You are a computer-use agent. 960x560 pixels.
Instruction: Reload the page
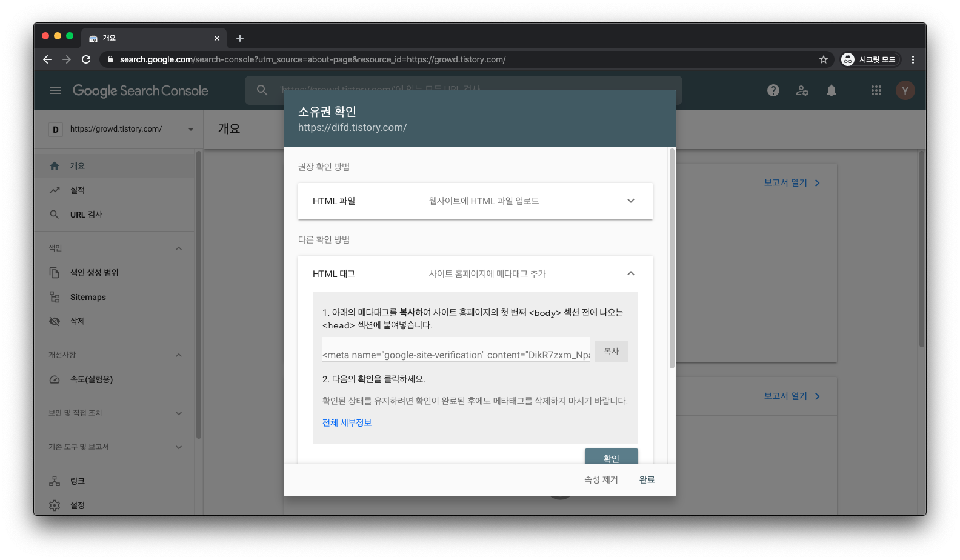(x=86, y=59)
